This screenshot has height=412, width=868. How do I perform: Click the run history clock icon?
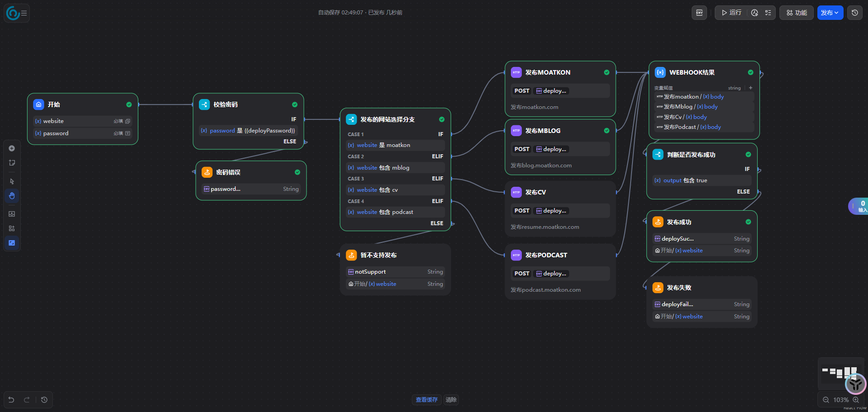click(x=755, y=13)
